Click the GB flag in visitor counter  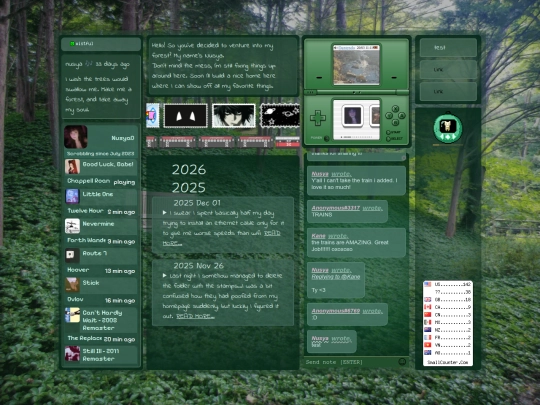click(428, 300)
